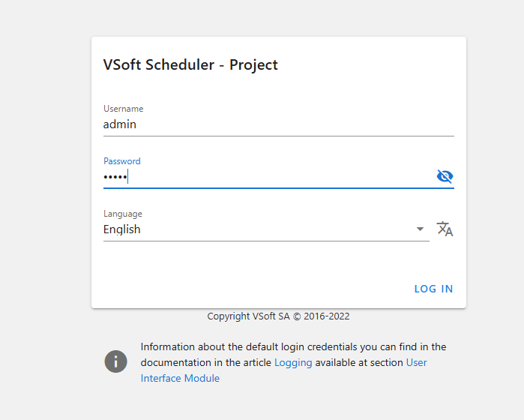Click the translate language icon
The image size is (524, 420).
[445, 229]
